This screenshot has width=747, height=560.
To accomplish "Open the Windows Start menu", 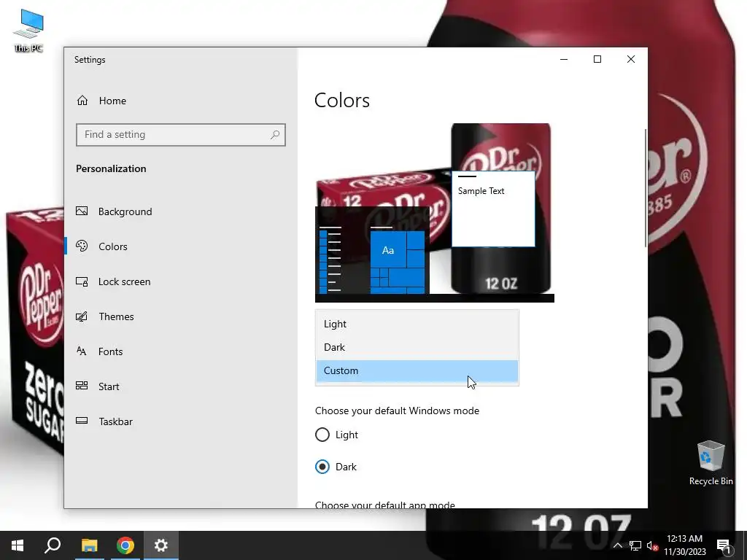I will pos(18,545).
